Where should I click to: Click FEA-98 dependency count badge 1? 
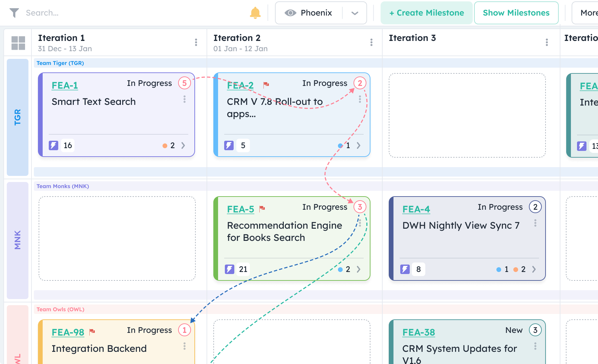185,330
